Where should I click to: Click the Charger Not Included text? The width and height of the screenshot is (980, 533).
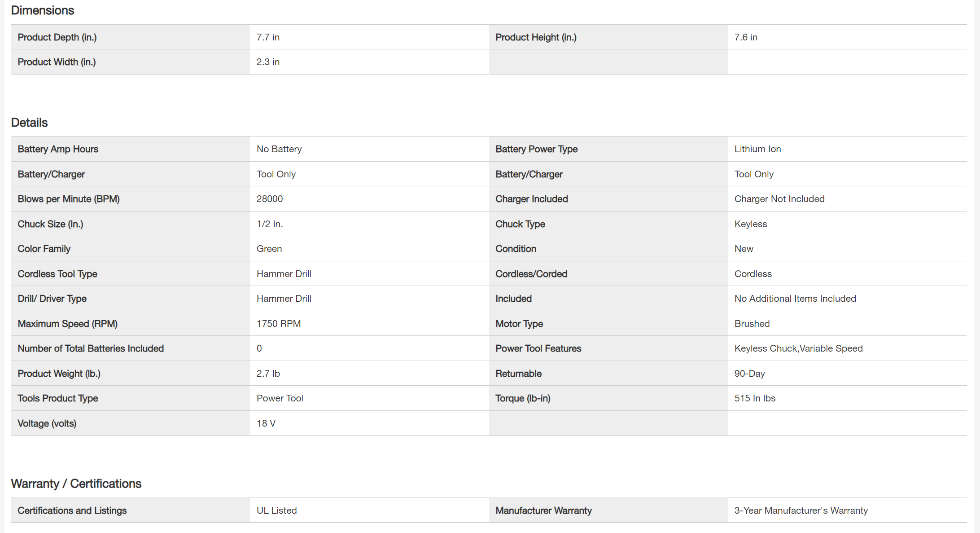coord(779,199)
